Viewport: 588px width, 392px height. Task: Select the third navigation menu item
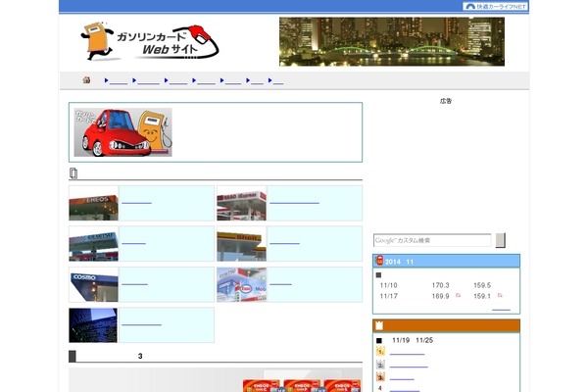point(178,80)
